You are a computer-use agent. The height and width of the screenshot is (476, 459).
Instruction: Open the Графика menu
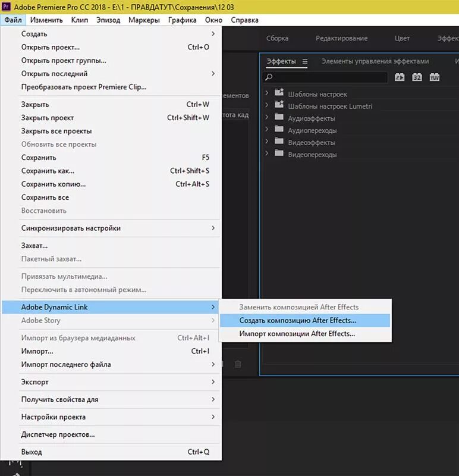pyautogui.click(x=183, y=20)
